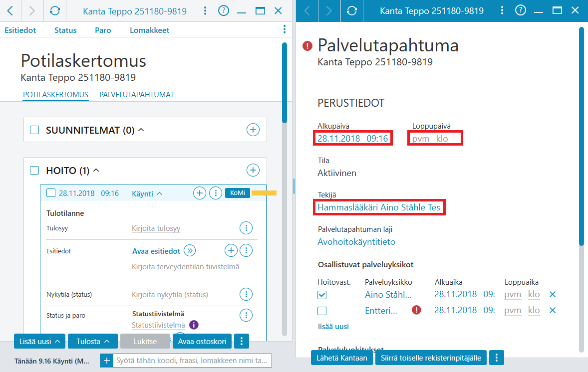Open more actions next to Avaa ostoskori
This screenshot has width=588, height=372.
(x=242, y=341)
